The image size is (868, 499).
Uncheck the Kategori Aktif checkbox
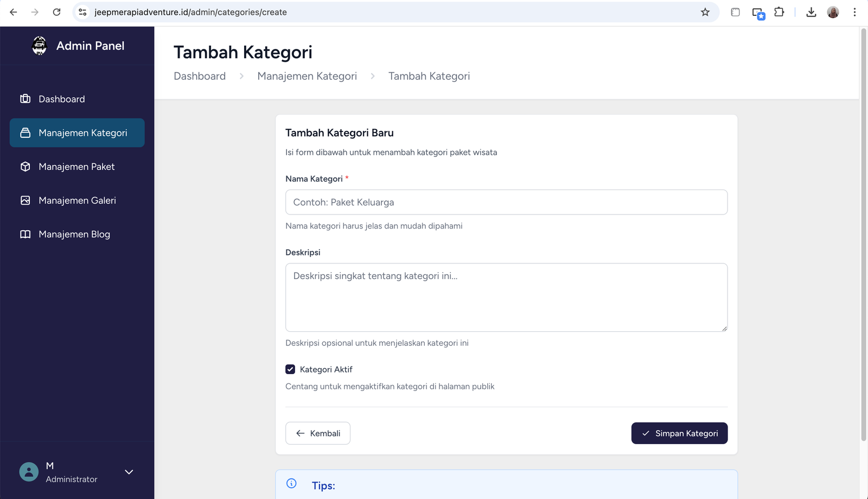pyautogui.click(x=290, y=369)
